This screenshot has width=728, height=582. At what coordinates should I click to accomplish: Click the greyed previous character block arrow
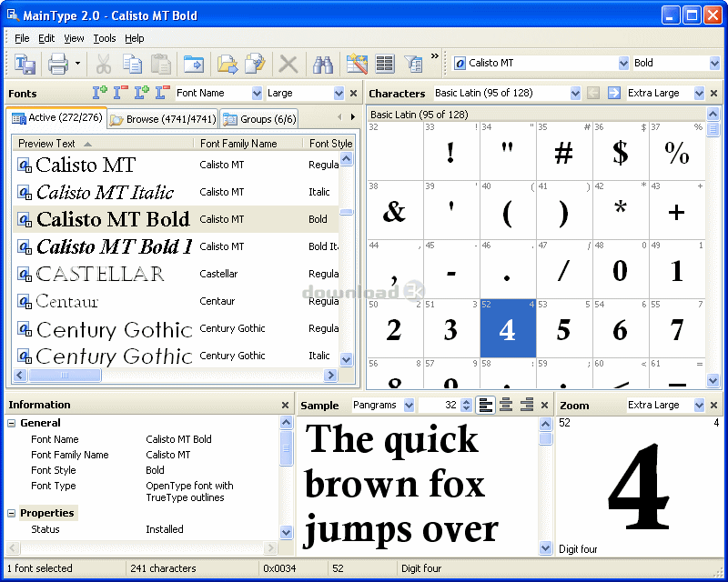593,93
